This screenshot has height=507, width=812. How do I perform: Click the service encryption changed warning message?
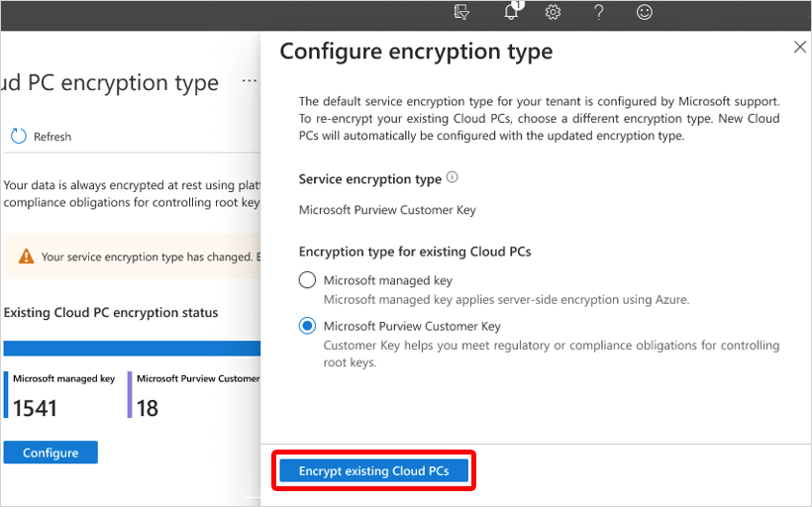coord(149,257)
